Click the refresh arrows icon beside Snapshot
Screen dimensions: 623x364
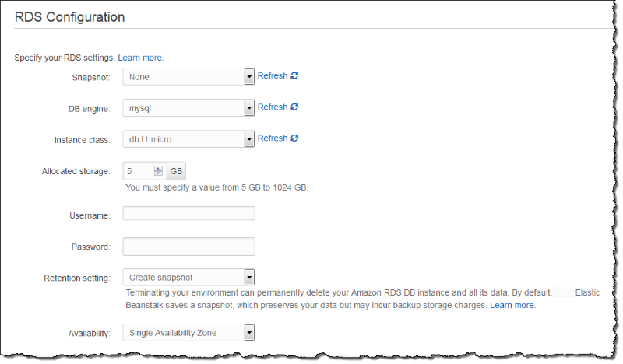pos(294,76)
